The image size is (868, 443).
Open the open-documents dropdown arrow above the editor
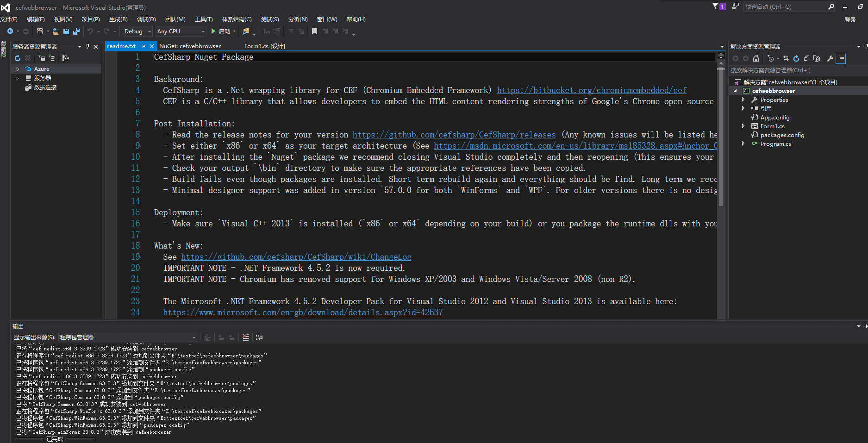722,46
